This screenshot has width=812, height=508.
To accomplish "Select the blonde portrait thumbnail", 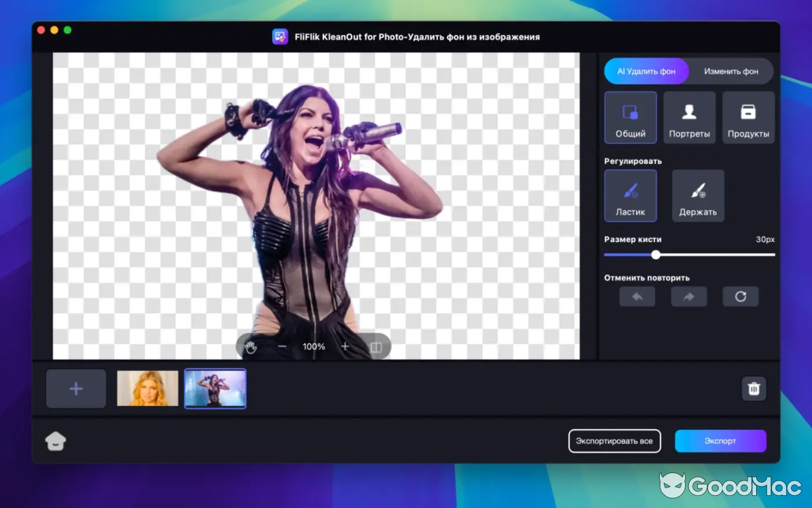I will pyautogui.click(x=147, y=389).
